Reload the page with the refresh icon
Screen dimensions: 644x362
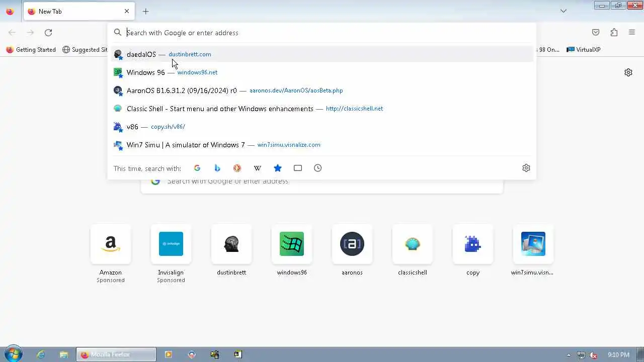click(x=48, y=33)
